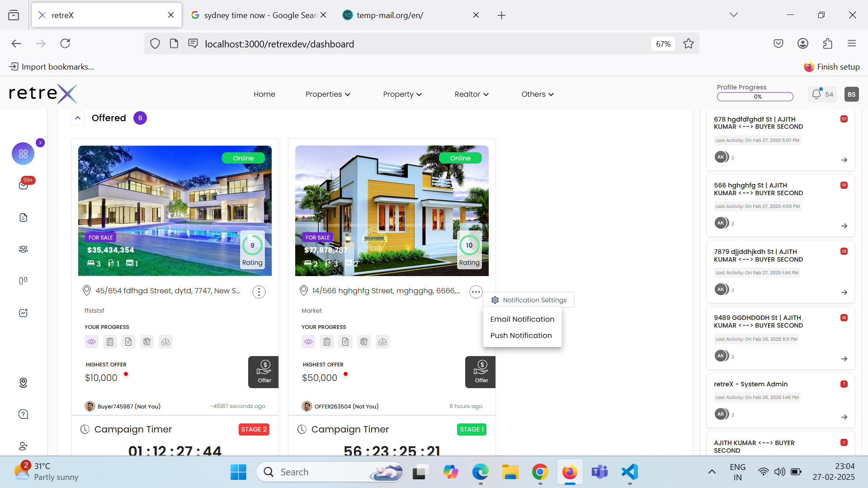868x488 pixels.
Task: Click the Offer button on the $50,000 property
Action: (481, 372)
